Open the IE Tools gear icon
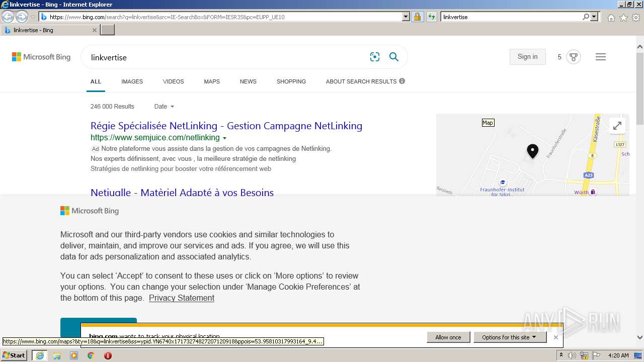 click(636, 18)
